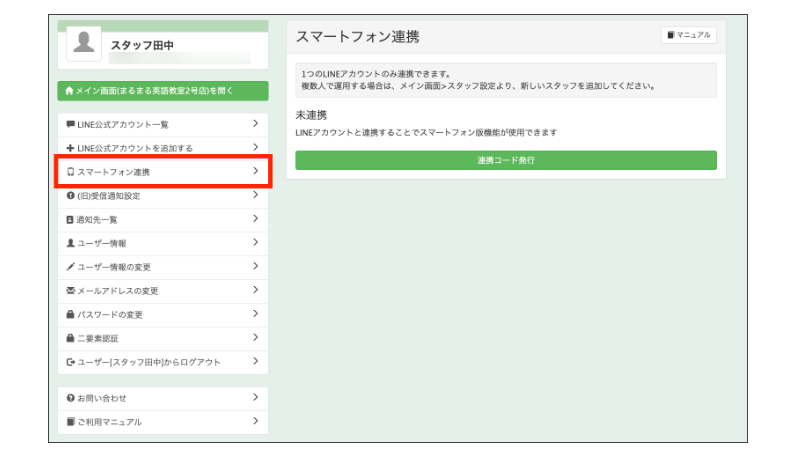Click the plus icon for LINE公式アカウントを追加する
The image size is (797, 464).
(70, 148)
